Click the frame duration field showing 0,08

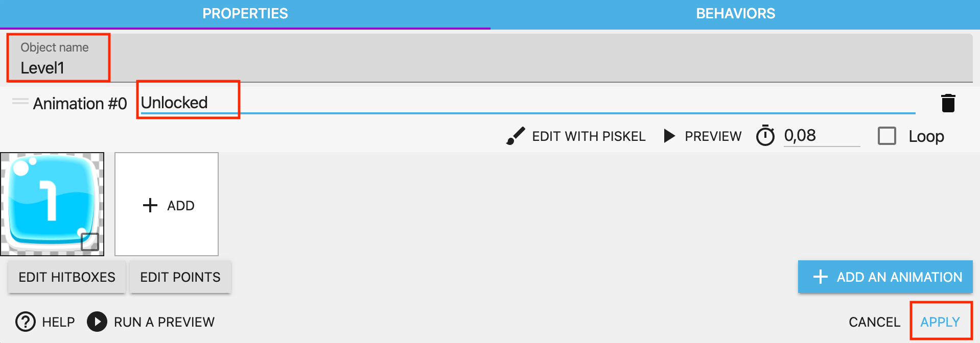(821, 136)
